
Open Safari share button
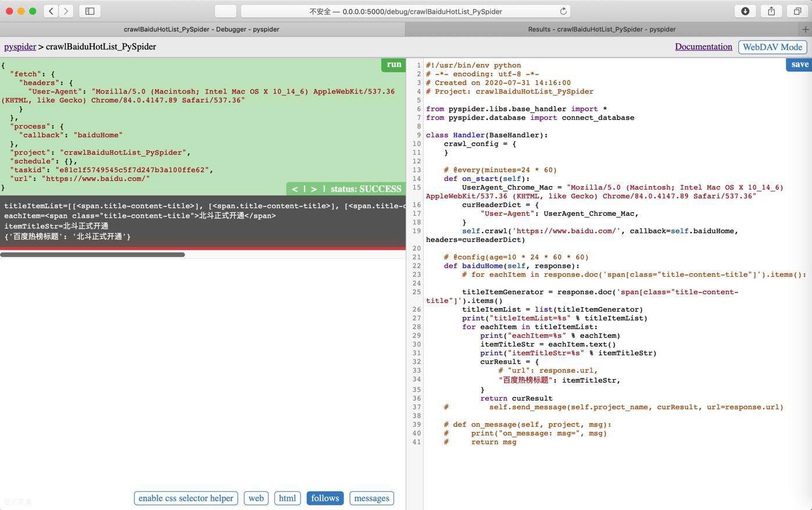click(x=771, y=11)
